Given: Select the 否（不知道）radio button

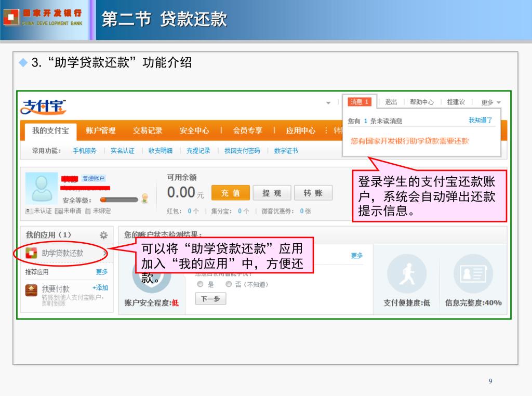Looking at the screenshot, I should click(229, 284).
